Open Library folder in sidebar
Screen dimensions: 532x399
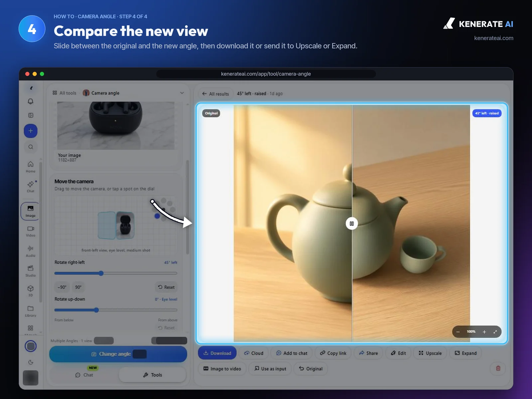(x=31, y=311)
